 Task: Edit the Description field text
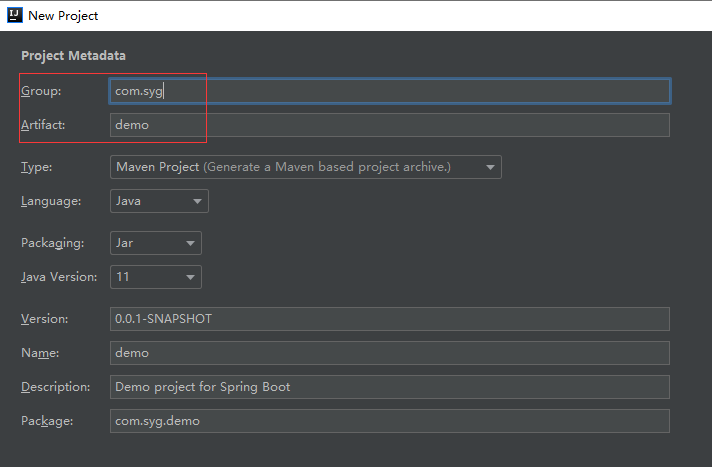[x=390, y=387]
